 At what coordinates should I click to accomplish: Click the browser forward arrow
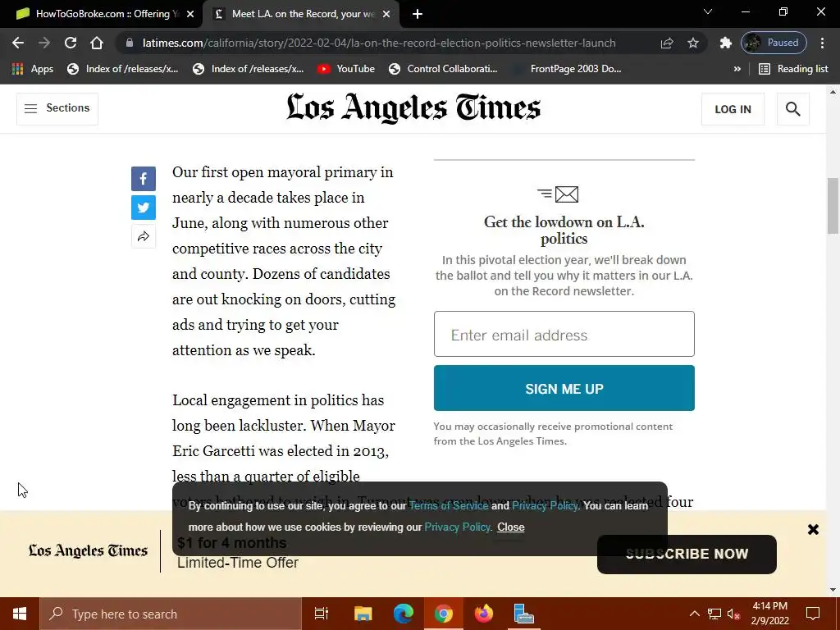tap(44, 43)
